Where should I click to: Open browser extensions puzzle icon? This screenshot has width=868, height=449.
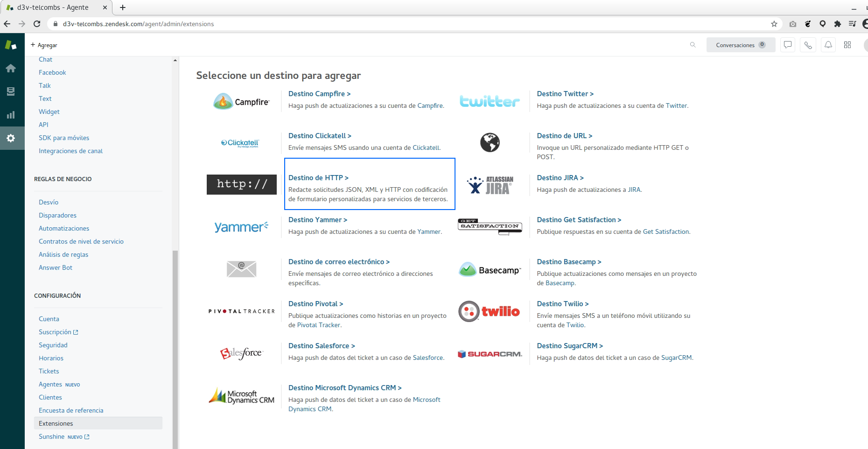(838, 24)
